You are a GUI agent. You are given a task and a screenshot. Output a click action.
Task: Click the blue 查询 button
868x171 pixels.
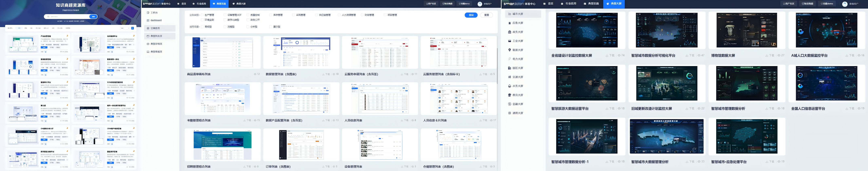click(x=471, y=15)
